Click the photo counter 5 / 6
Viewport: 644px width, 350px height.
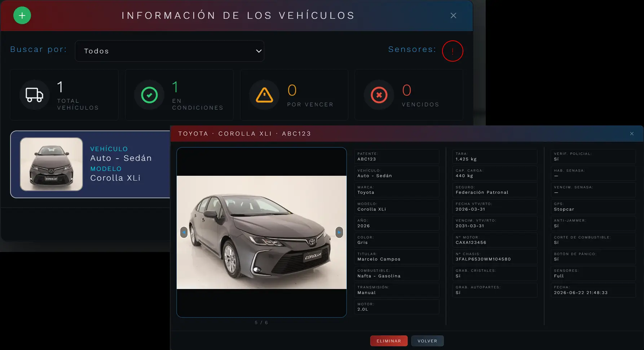pos(261,323)
